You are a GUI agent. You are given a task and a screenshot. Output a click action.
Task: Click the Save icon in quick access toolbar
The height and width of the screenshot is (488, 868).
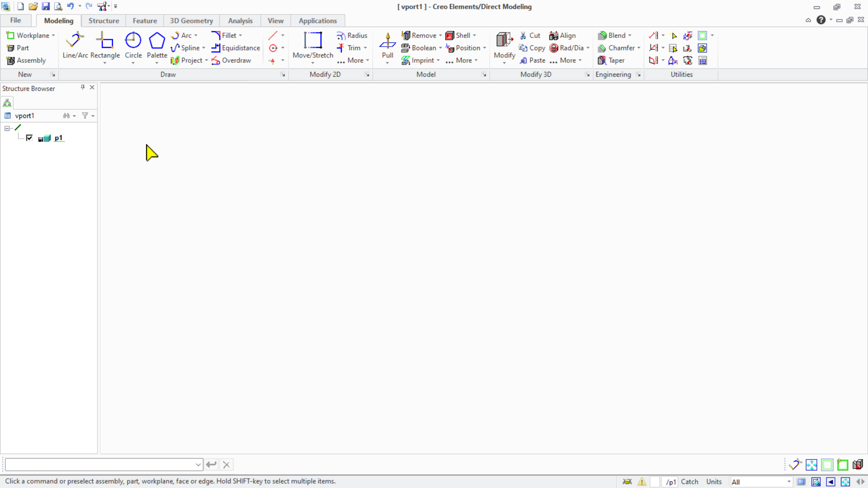(46, 6)
